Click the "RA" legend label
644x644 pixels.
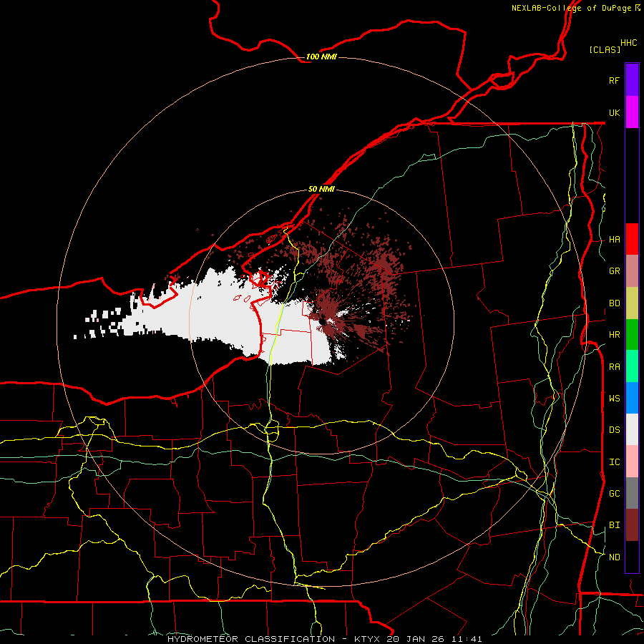point(614,367)
